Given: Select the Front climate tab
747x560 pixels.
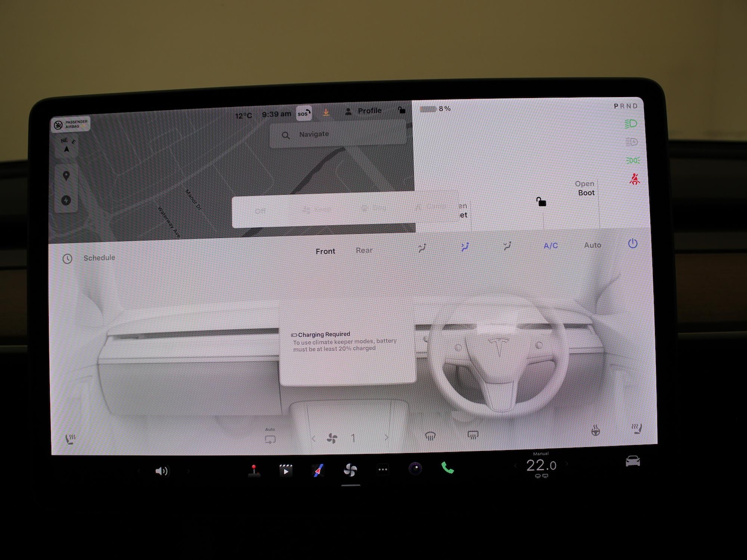Looking at the screenshot, I should [x=325, y=251].
